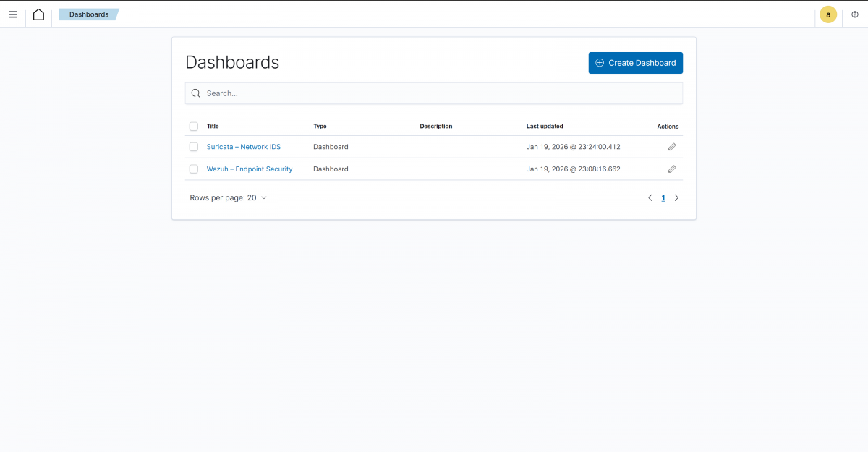Open the home page icon
The image size is (868, 452).
click(38, 14)
